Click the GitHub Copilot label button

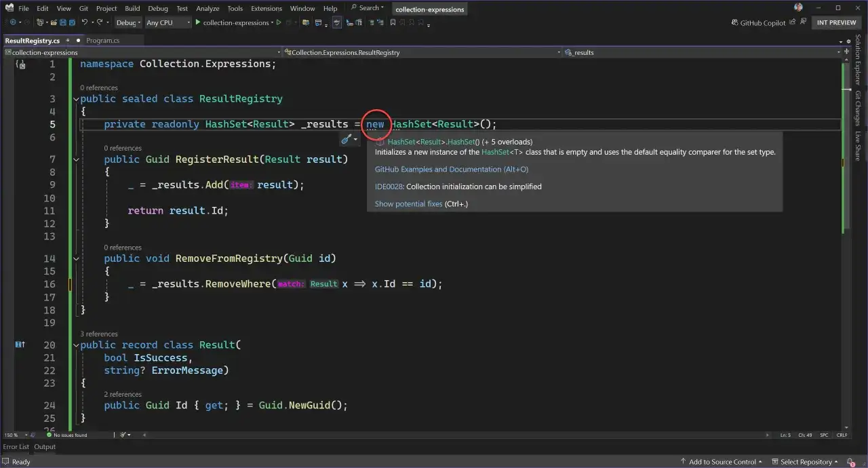(763, 23)
